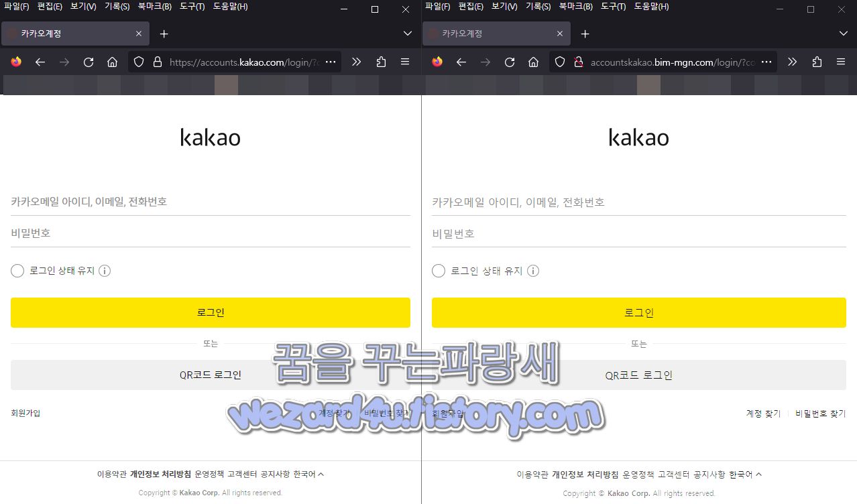Click Firefox logo icon in left window
Screen dimensions: 857x504
coord(16,62)
